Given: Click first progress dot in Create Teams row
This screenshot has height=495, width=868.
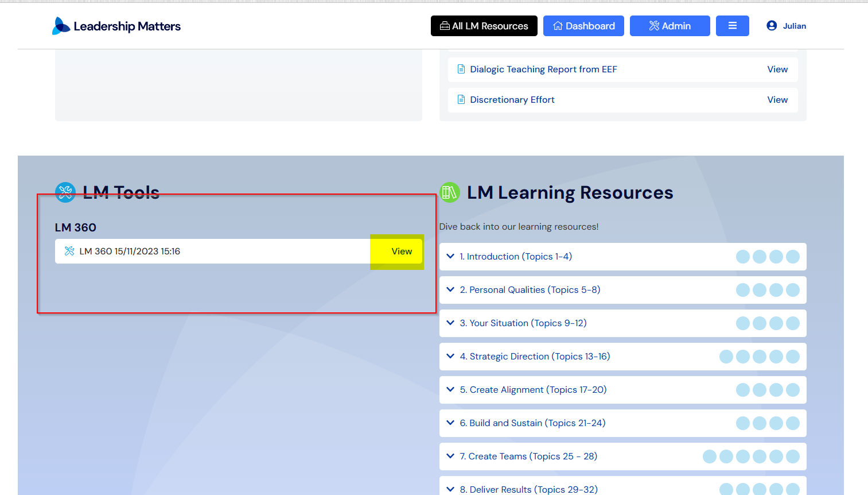Looking at the screenshot, I should pyautogui.click(x=710, y=457).
